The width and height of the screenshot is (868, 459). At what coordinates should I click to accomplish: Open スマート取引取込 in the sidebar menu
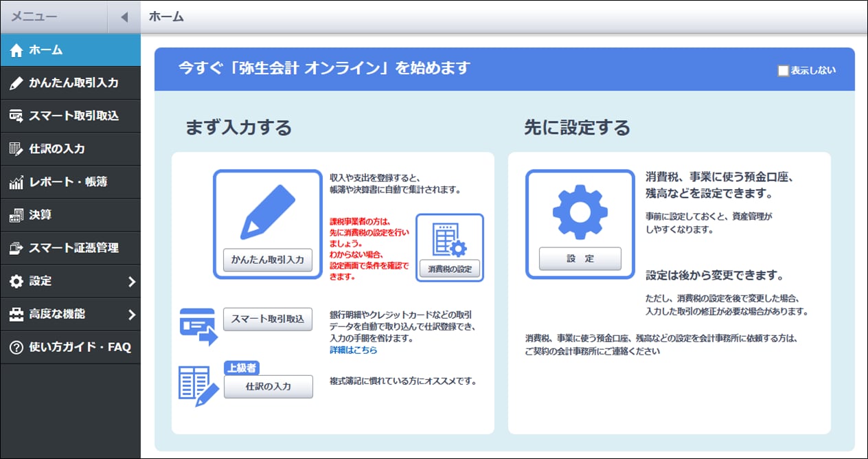(73, 116)
